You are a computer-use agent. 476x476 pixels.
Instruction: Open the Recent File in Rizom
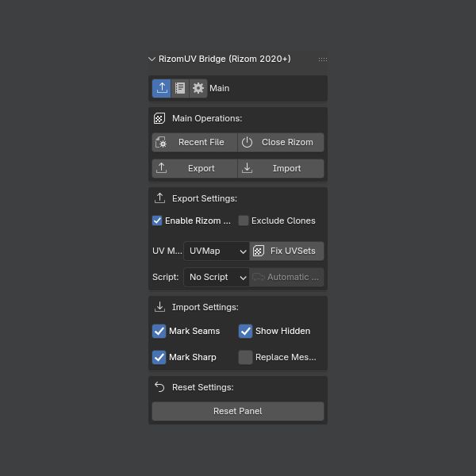[x=194, y=142]
